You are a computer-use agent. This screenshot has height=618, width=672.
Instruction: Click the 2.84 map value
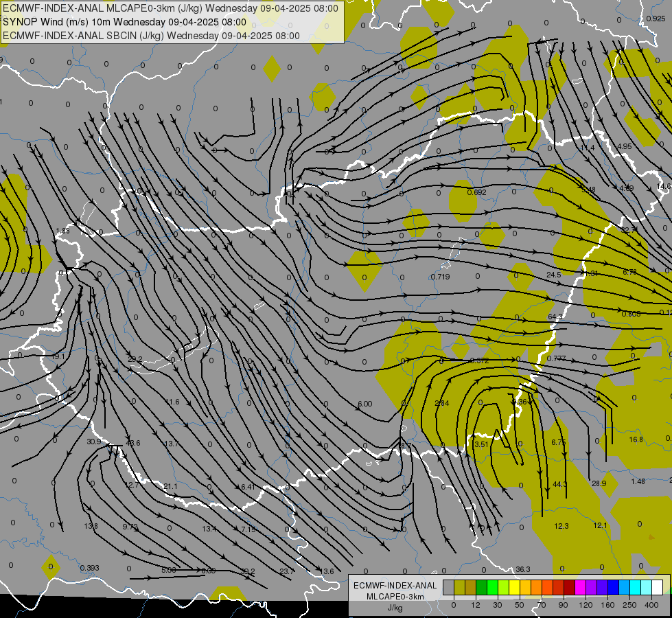pos(442,403)
